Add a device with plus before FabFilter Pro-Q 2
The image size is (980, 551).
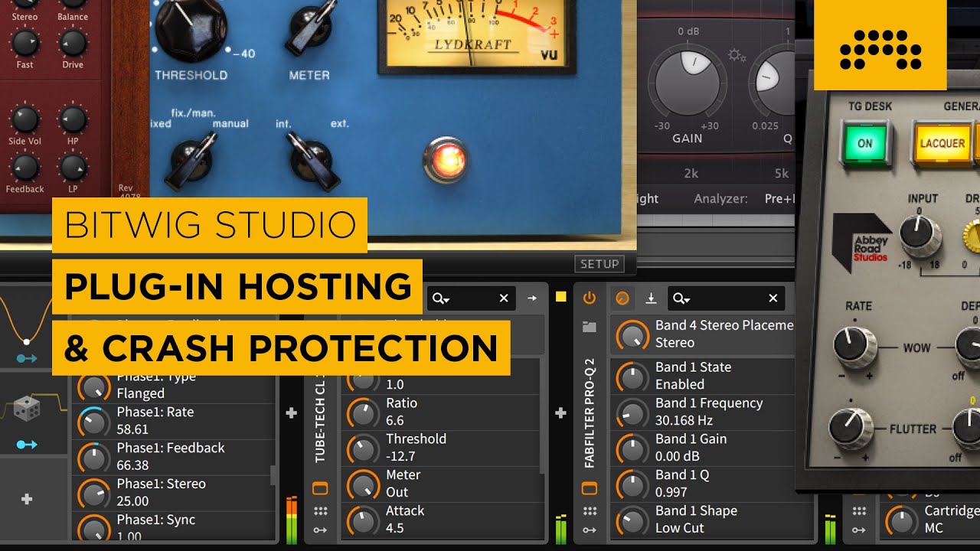coord(560,413)
